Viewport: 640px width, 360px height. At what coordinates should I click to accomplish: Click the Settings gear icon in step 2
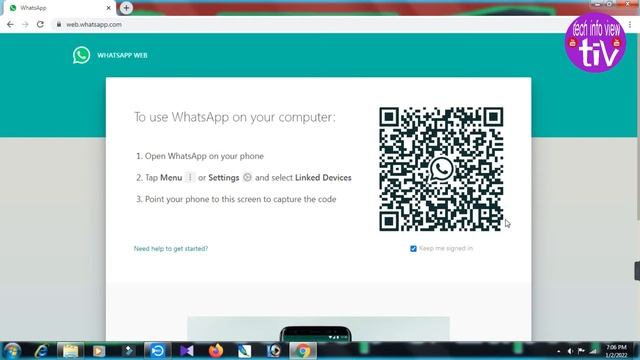(x=247, y=178)
